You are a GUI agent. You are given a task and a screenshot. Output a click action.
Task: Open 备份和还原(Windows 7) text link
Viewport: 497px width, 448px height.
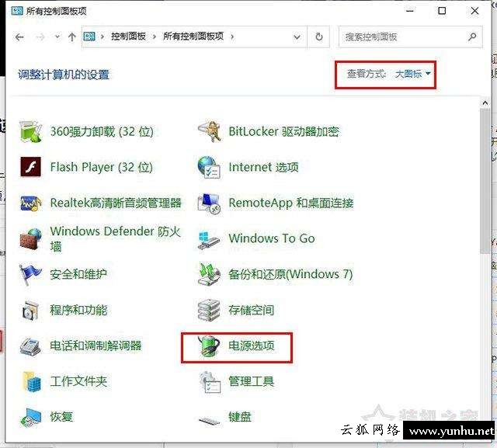(290, 274)
